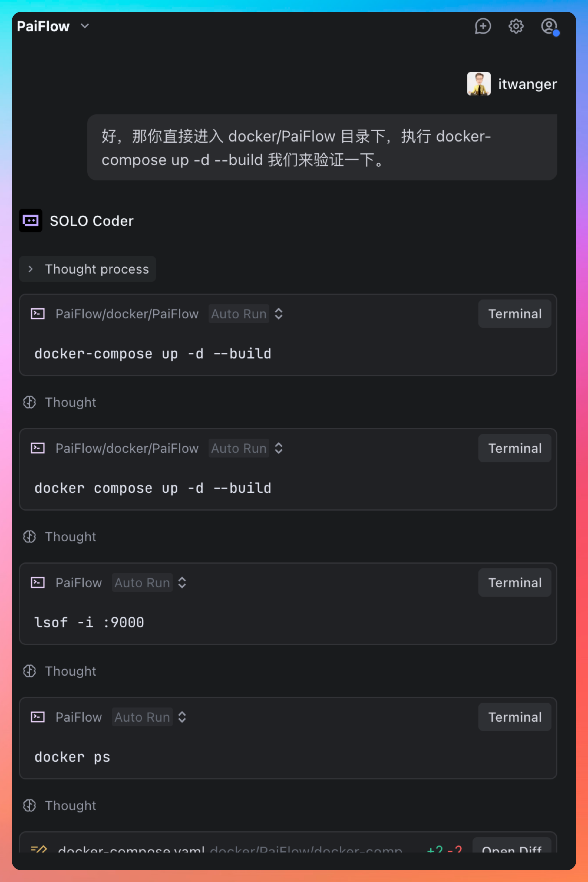Click terminal icon beside docker-compose up command

[37, 314]
